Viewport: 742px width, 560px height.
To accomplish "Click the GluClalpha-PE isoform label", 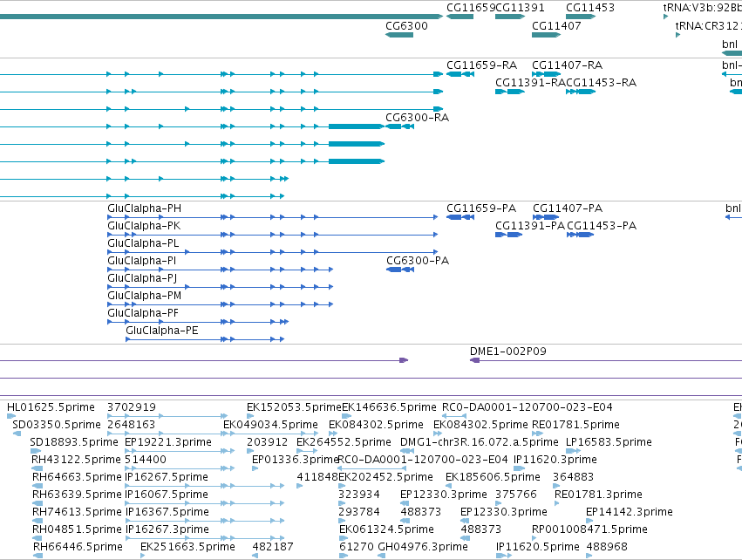I will click(162, 331).
